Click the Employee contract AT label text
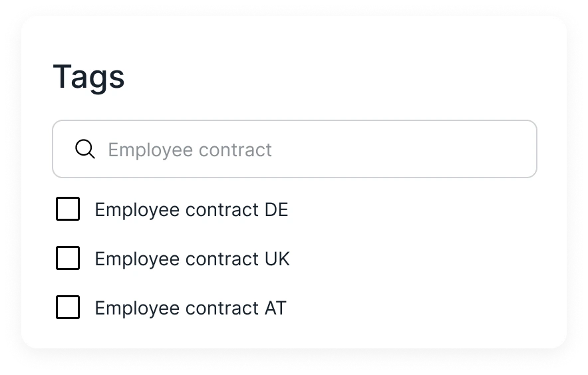588x375 pixels. (190, 309)
